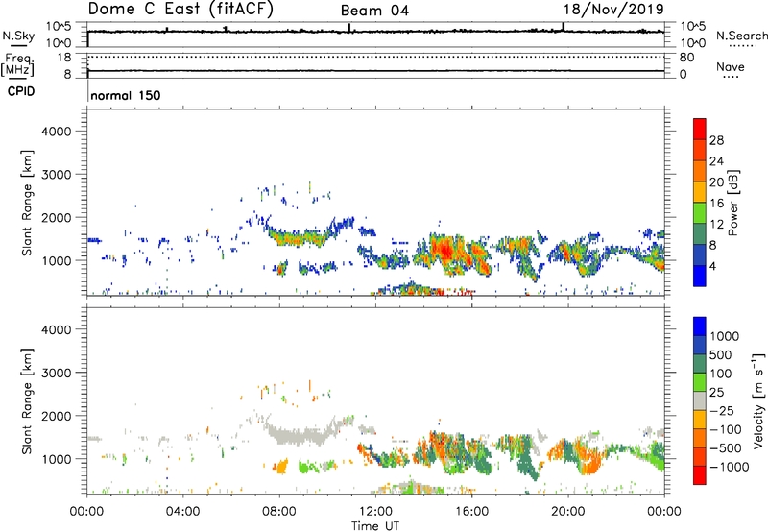Click the '500' tick on velocity colorbar
Viewport: 768px width, 532px height.
pyautogui.click(x=721, y=354)
